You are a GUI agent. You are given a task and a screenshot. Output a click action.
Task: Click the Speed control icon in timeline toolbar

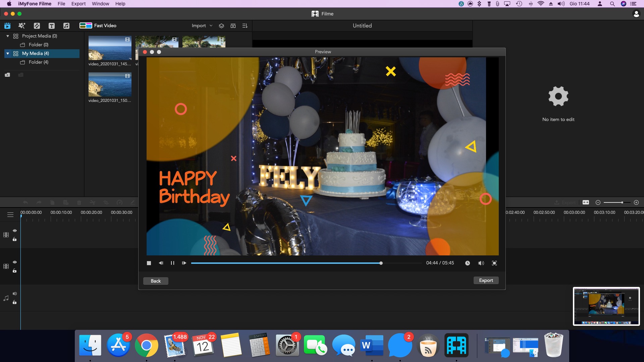[x=120, y=202]
